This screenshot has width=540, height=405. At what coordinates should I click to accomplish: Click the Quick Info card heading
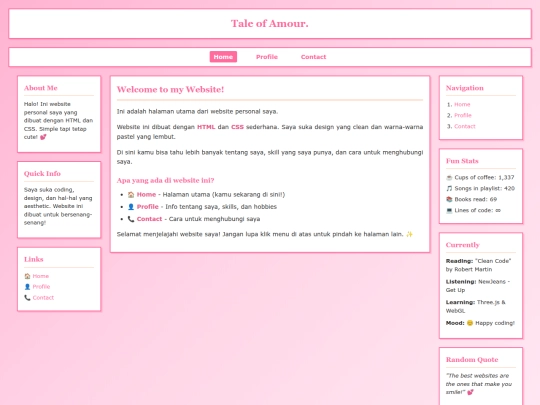pyautogui.click(x=42, y=174)
